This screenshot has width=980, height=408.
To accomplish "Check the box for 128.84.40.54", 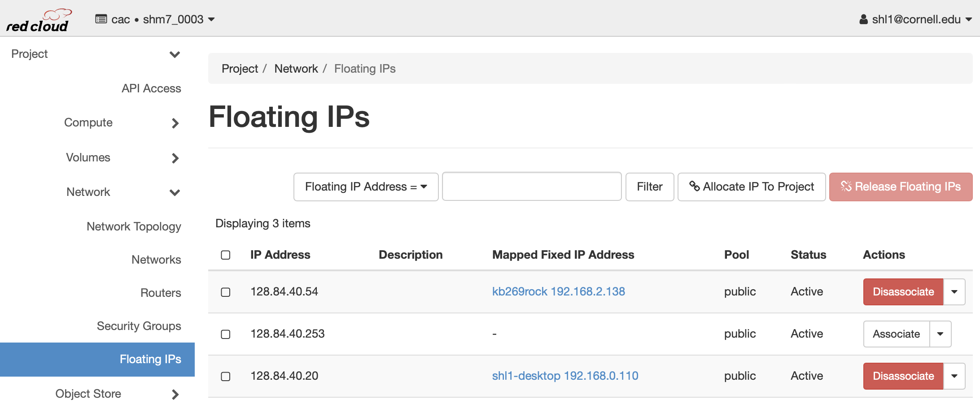I will click(x=226, y=292).
